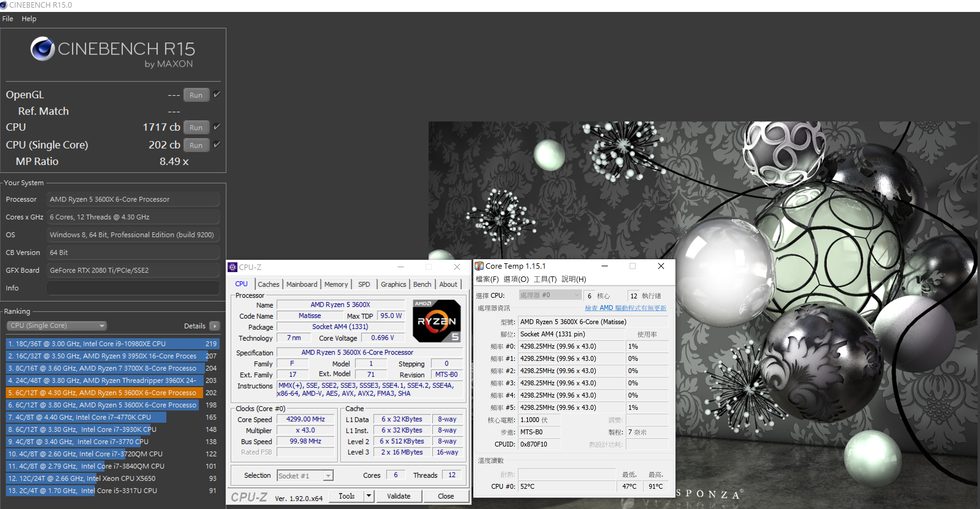Switch to the SPD tab in CPU-Z
Screen dimensions: 980x509
(x=364, y=284)
